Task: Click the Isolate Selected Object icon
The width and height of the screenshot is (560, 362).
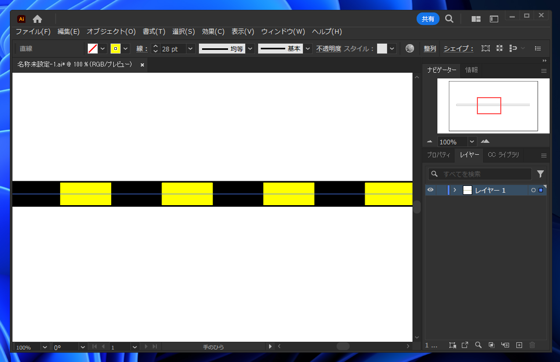Action: [499, 48]
